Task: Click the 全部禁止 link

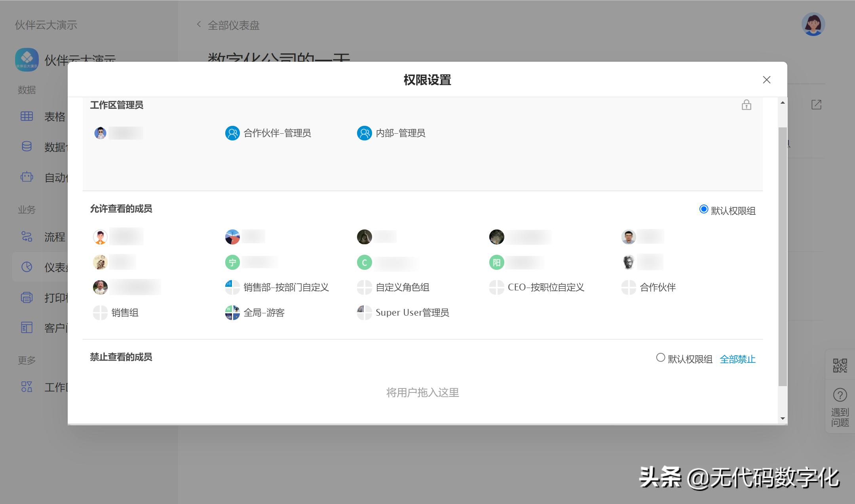Action: click(737, 359)
